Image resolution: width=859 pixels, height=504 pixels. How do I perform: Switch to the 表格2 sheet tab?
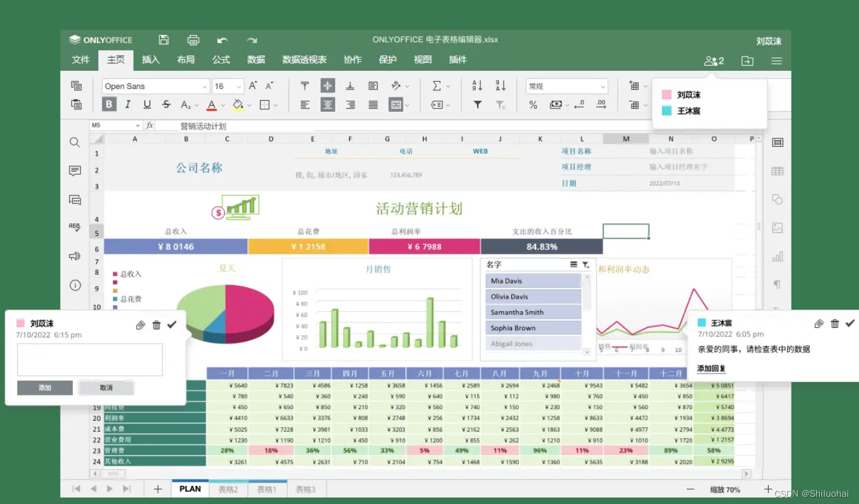tap(228, 489)
